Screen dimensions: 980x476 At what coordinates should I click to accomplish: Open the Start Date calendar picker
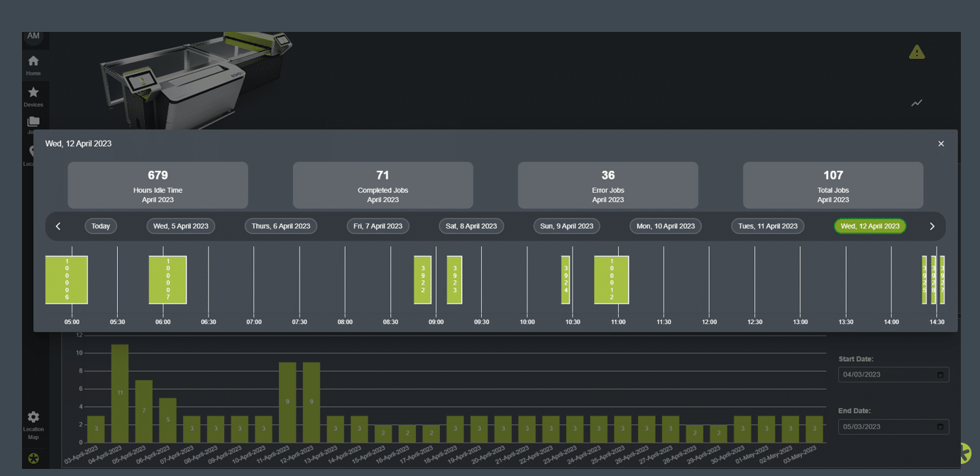(x=942, y=374)
